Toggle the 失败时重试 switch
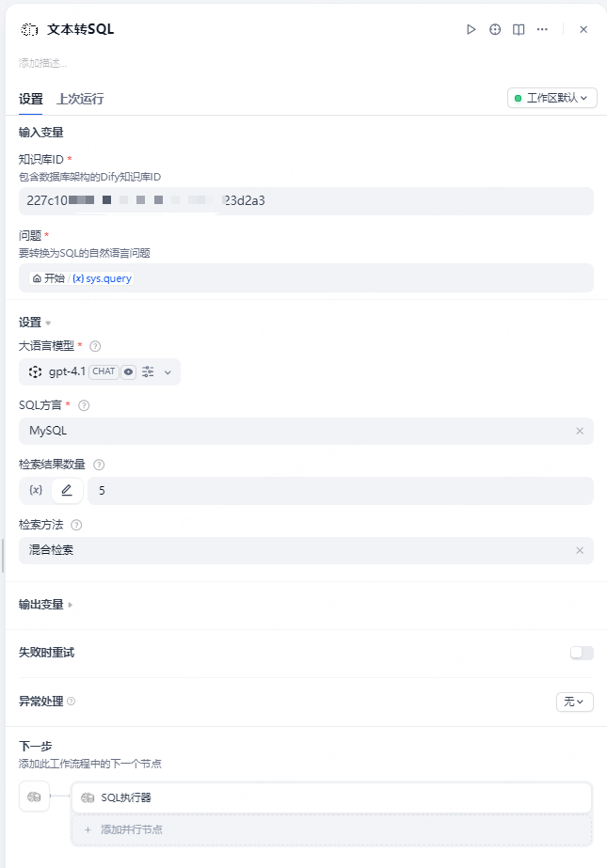This screenshot has width=607, height=868. 582,653
